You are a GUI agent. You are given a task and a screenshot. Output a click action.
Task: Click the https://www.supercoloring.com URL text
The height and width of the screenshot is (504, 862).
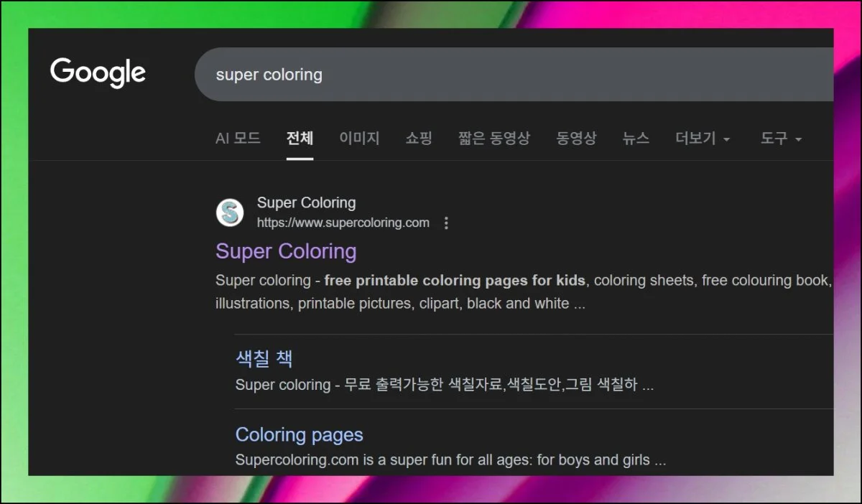[343, 223]
